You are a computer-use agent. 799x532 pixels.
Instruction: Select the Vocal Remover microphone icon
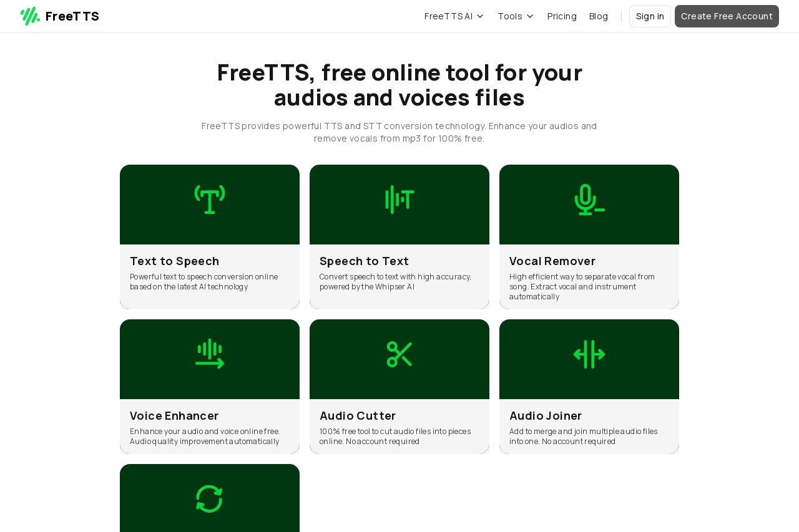589,200
